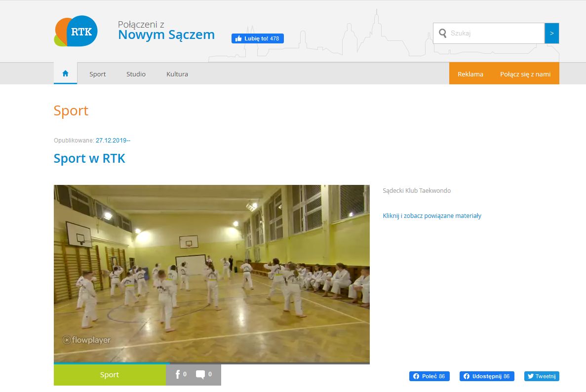Open the Sport menu item

click(98, 74)
